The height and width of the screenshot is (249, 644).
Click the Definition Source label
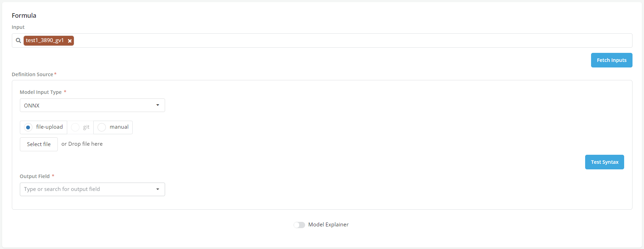32,74
